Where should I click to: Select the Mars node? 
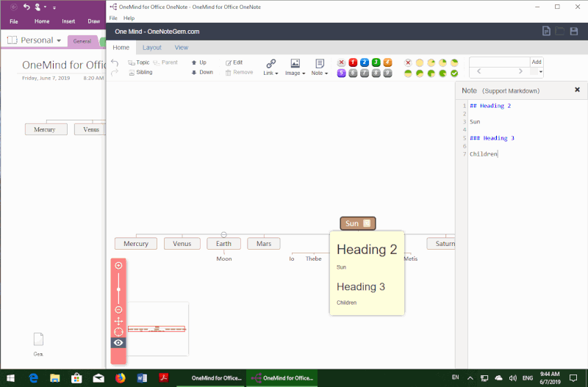pyautogui.click(x=264, y=244)
